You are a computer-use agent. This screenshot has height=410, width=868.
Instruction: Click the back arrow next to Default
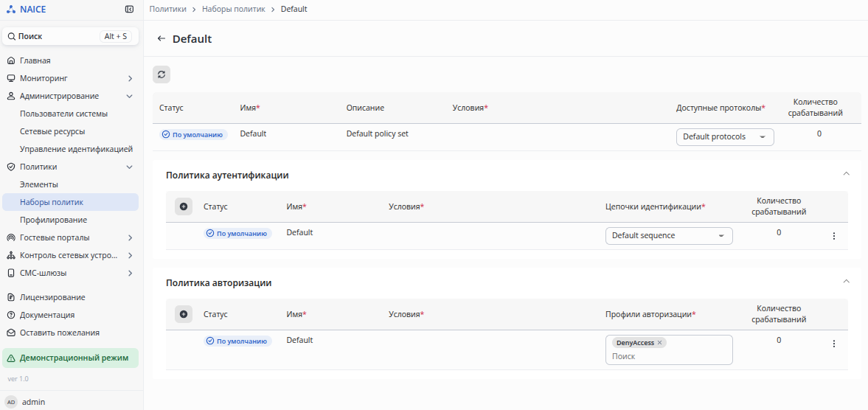[x=161, y=39]
